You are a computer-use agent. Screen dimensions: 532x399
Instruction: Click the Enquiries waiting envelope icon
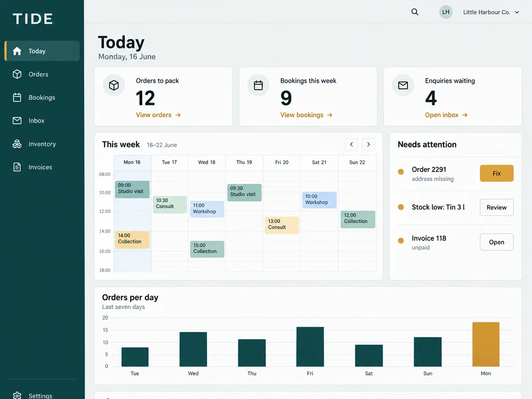click(x=403, y=85)
